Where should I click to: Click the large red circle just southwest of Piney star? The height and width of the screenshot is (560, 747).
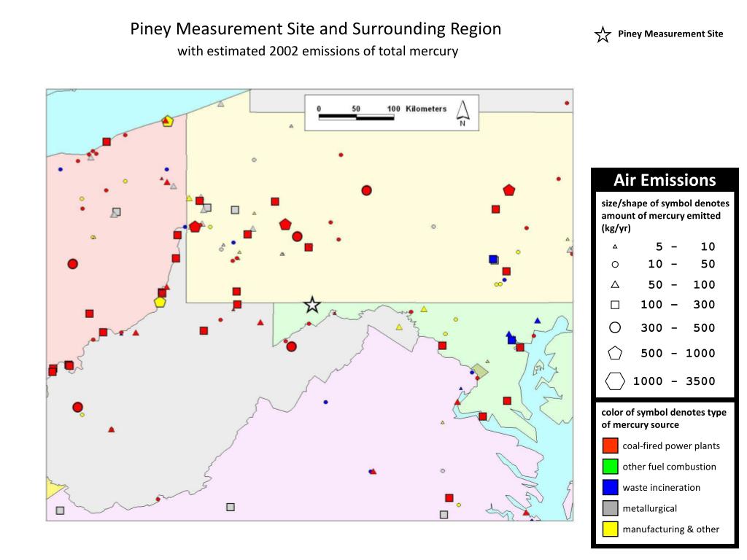[292, 346]
